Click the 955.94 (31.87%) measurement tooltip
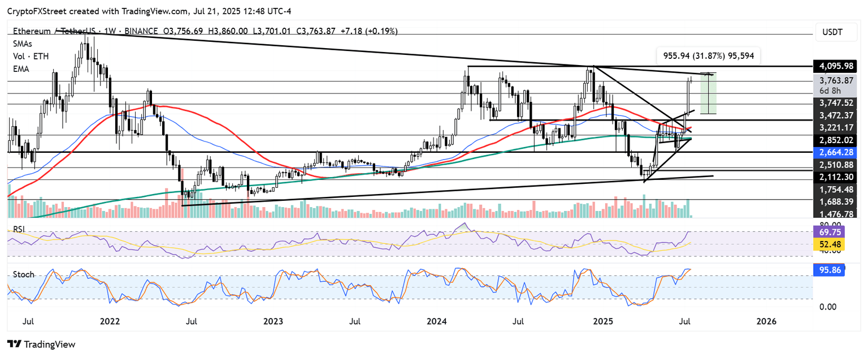 click(708, 56)
